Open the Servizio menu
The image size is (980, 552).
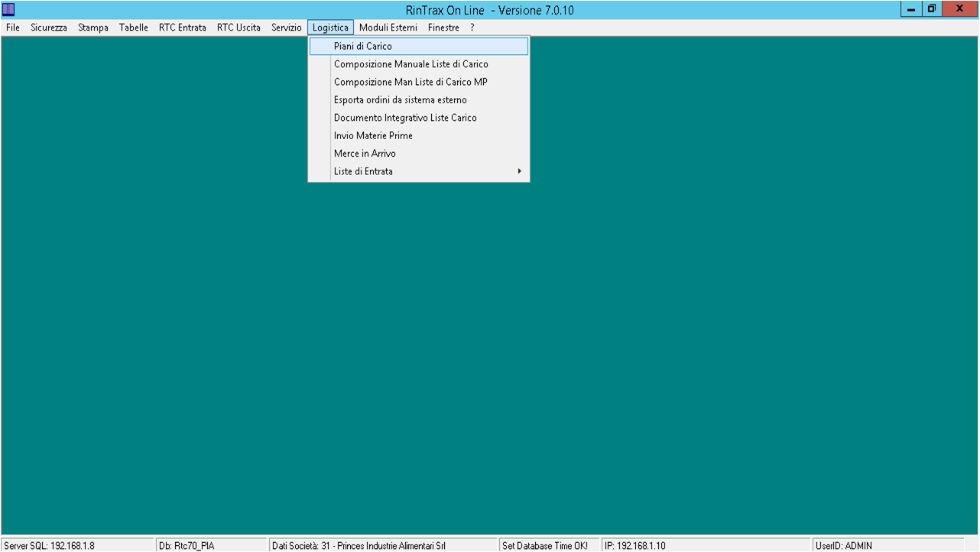287,28
